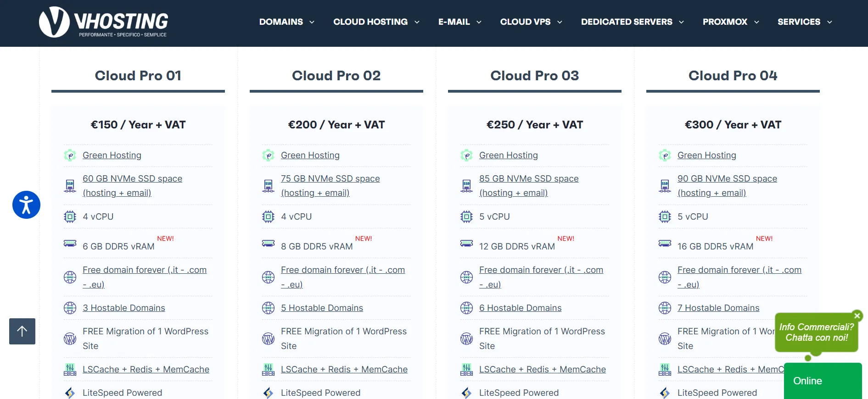Expand the Proxmox menu chevron

click(756, 22)
